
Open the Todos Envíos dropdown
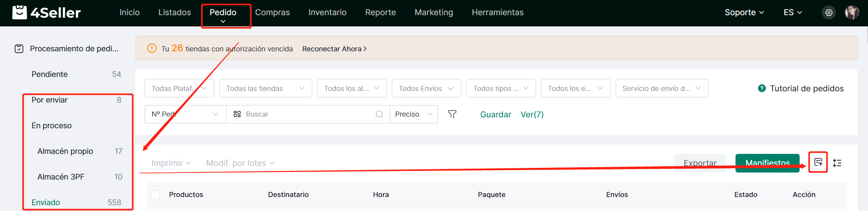[x=426, y=89]
